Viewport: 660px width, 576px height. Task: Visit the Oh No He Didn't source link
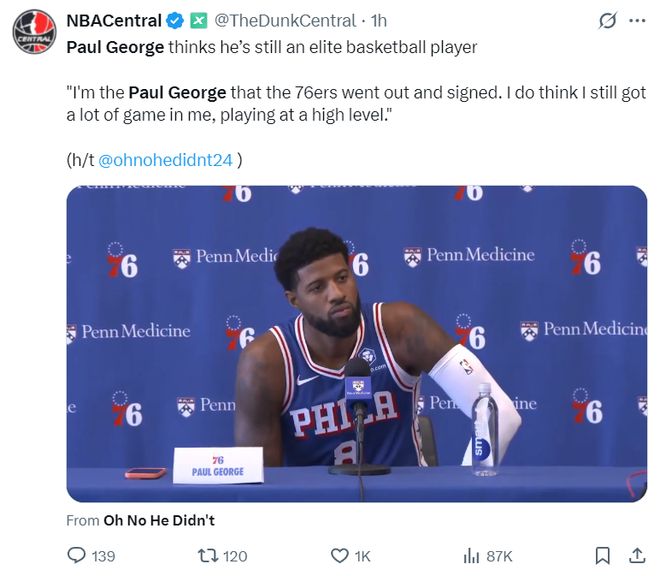158,520
